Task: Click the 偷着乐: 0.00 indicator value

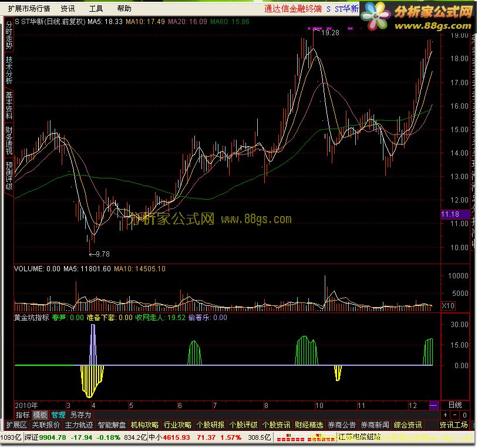Action: [x=208, y=318]
